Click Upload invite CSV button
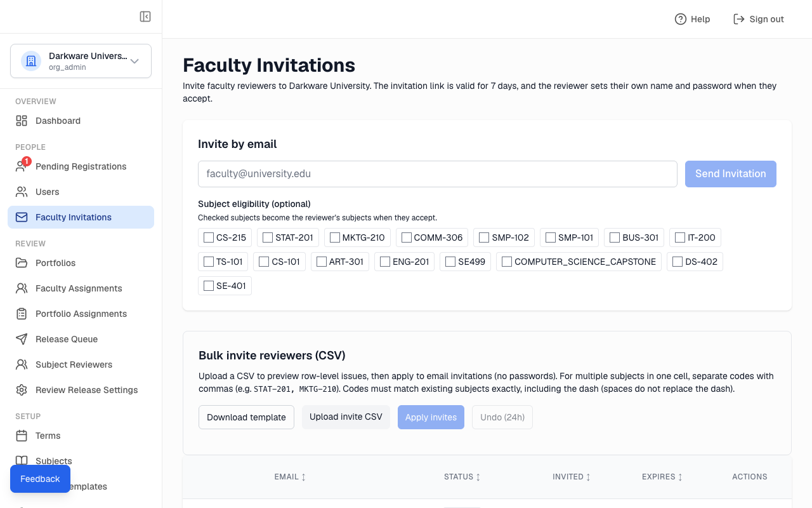The image size is (812, 508). tap(346, 417)
